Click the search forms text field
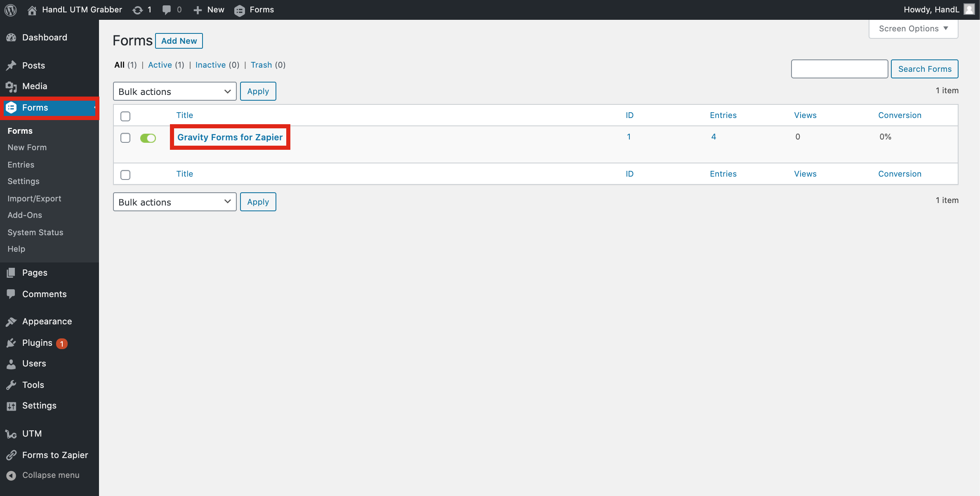Viewport: 980px width, 496px height. pos(839,69)
